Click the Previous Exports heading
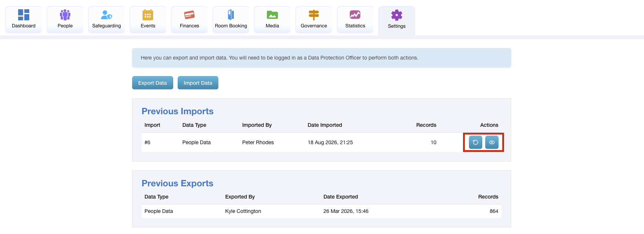 click(x=178, y=183)
